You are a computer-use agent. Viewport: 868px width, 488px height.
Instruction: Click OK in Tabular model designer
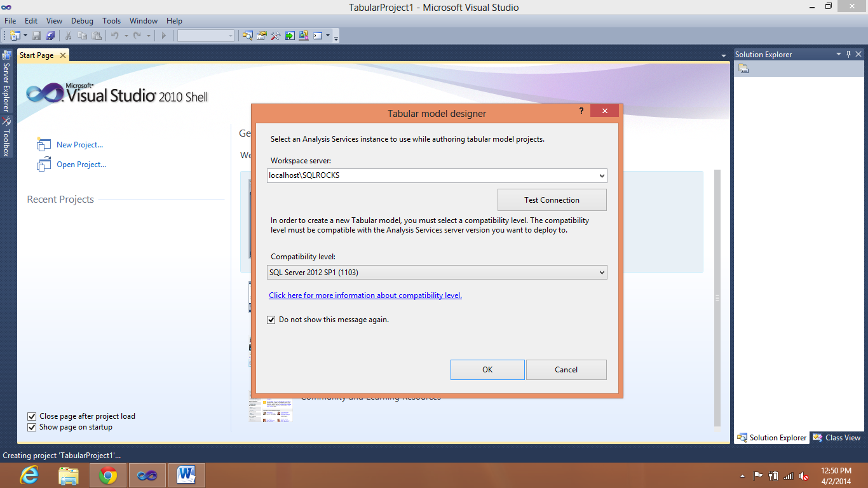pyautogui.click(x=487, y=370)
